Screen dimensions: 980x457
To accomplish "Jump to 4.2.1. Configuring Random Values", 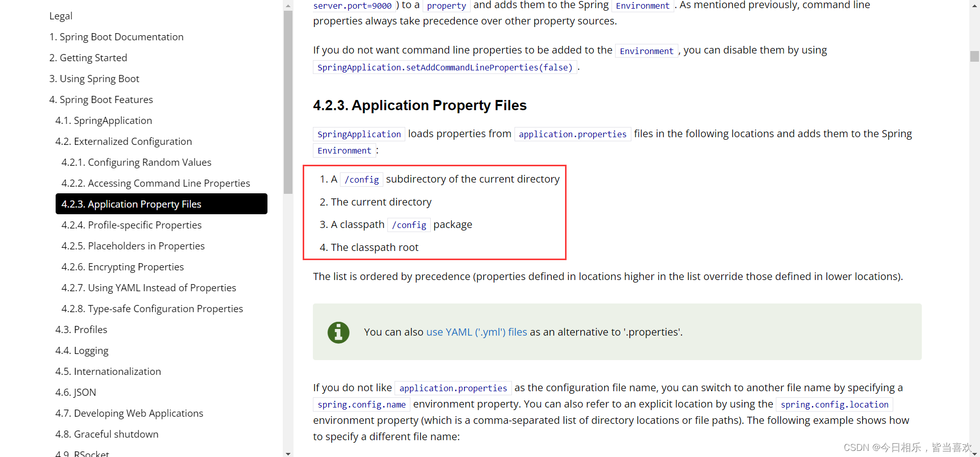I will [136, 162].
